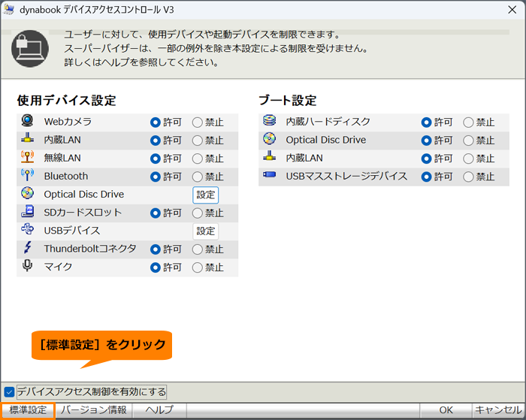Image resolution: width=526 pixels, height=420 pixels.
Task: Open 設定 for USBデバイス
Action: click(x=206, y=231)
